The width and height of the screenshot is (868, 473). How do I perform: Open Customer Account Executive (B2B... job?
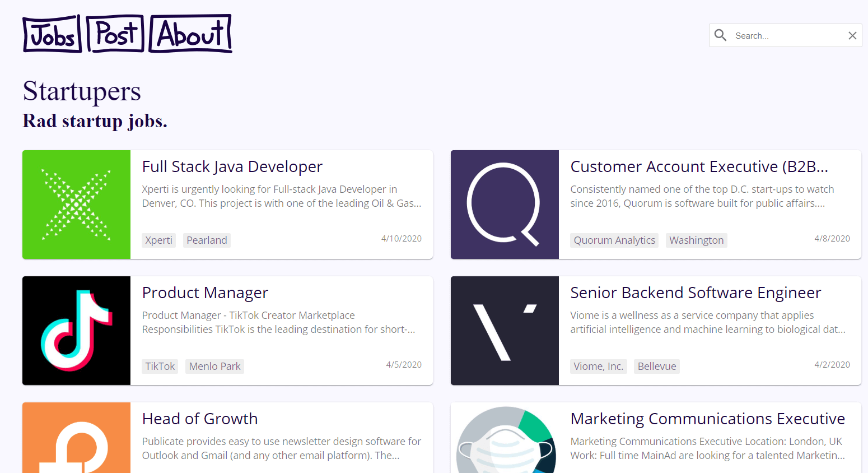699,166
